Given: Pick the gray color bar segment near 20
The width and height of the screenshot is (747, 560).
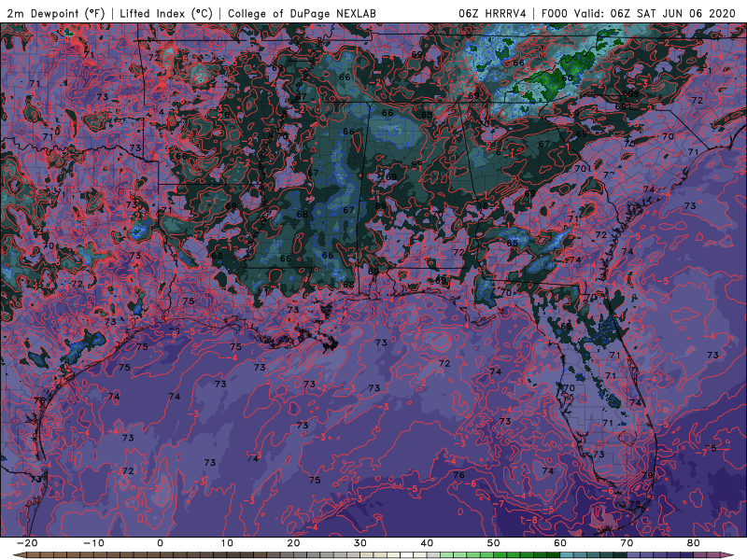Looking at the screenshot, I should point(300,555).
